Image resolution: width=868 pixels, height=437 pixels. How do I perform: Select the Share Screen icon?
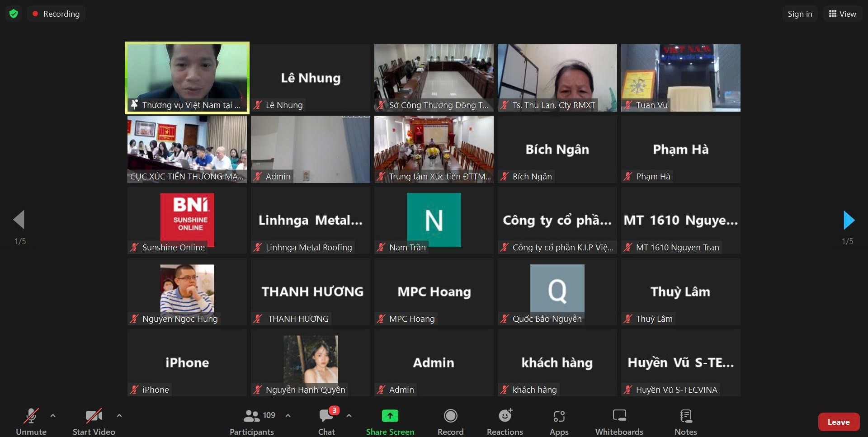pos(390,416)
